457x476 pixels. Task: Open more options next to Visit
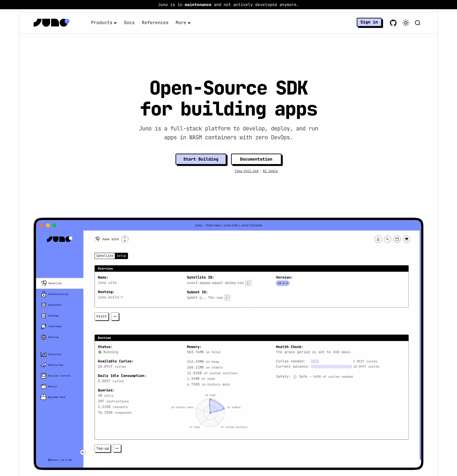click(115, 316)
